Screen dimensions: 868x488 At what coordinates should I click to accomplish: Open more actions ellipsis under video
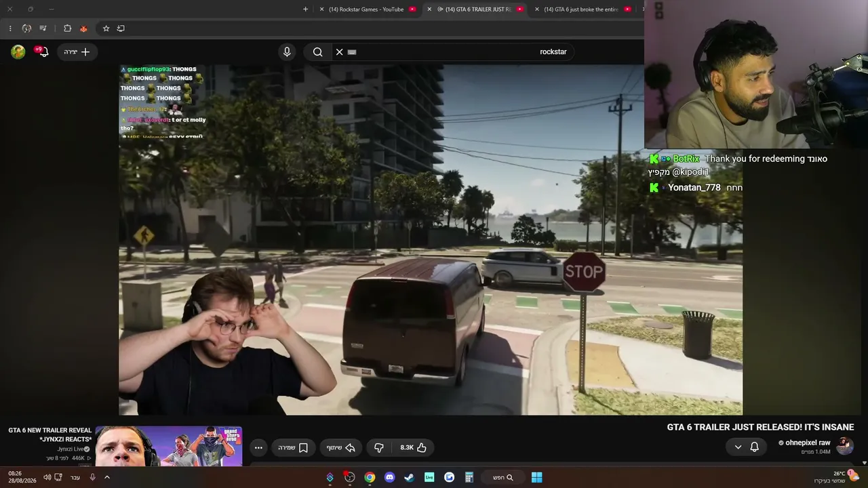[x=258, y=447]
